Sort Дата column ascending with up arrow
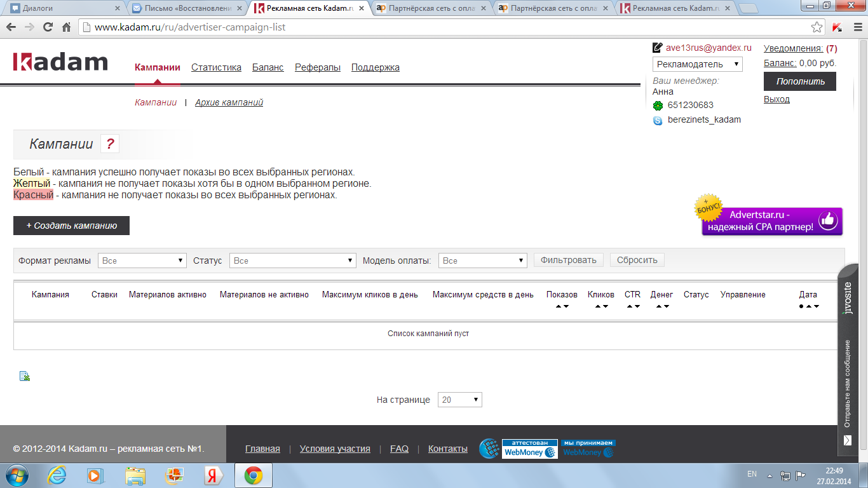 coord(809,306)
